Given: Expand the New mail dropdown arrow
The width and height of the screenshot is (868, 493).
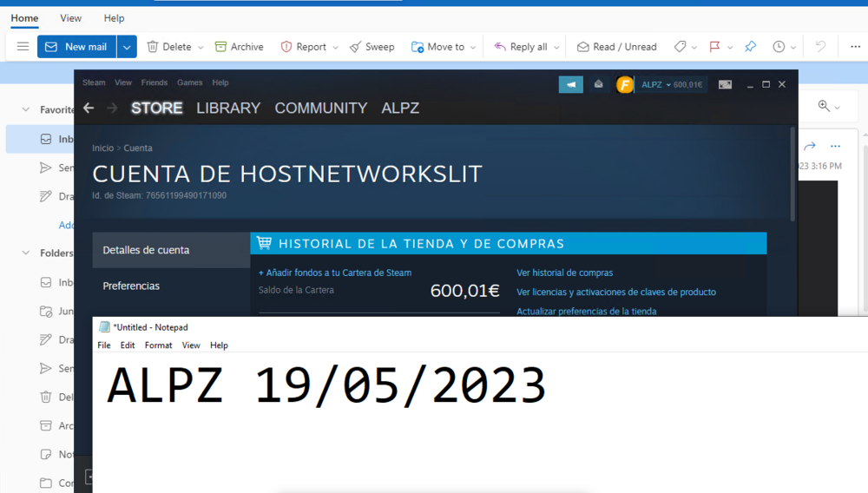Looking at the screenshot, I should [x=127, y=47].
